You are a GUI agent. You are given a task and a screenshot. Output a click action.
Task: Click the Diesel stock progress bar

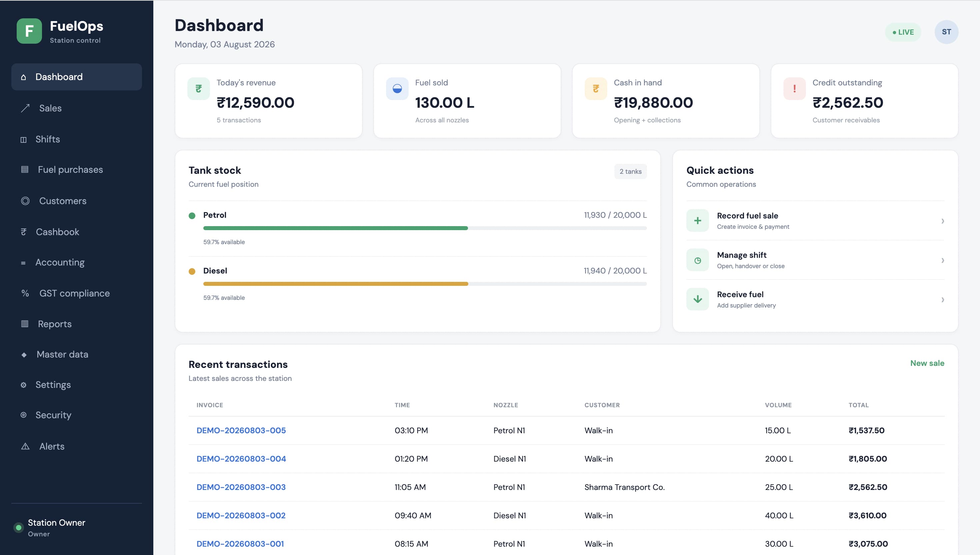tap(425, 284)
